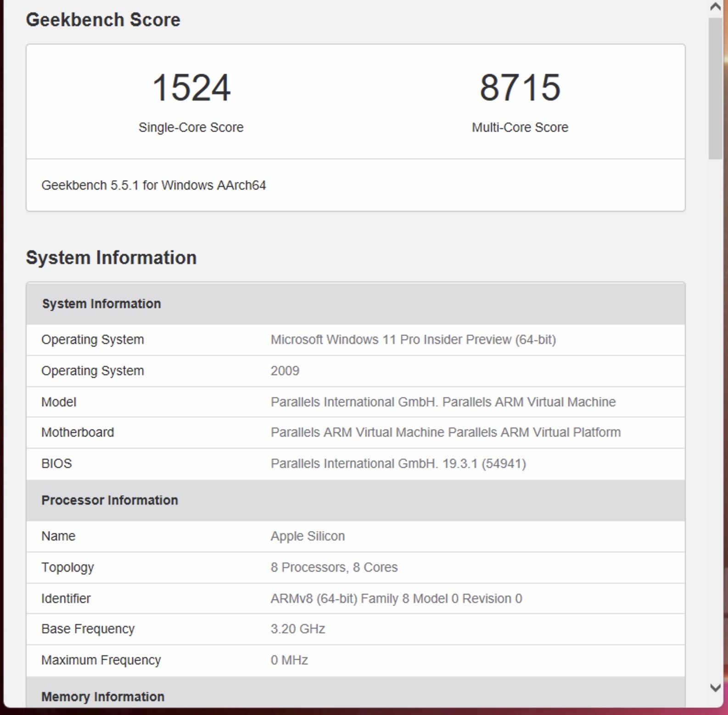Click the Base Frequency label
Viewport: 728px width, 715px height.
88,629
